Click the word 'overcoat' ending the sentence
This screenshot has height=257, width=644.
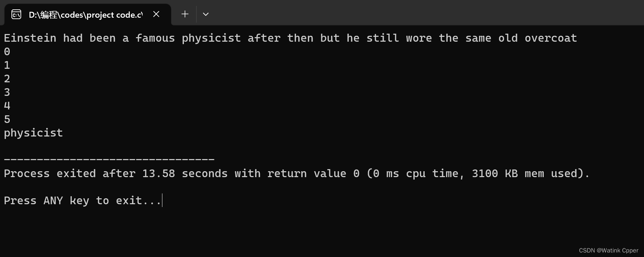tap(551, 38)
